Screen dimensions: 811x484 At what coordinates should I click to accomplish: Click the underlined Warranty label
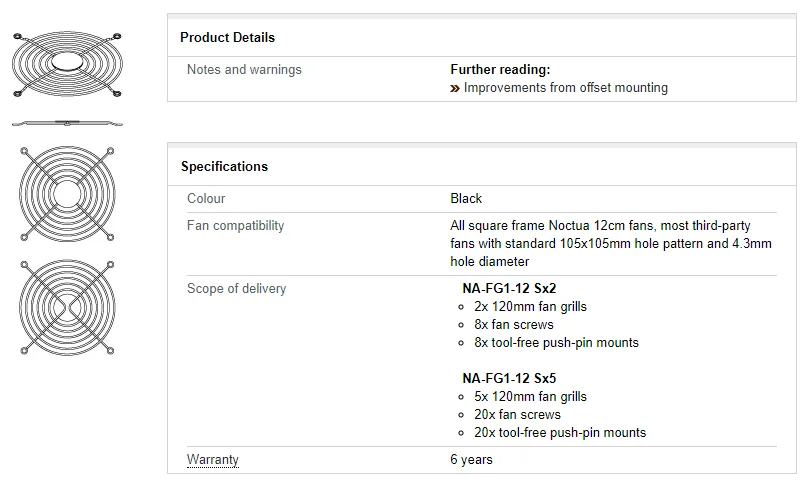coord(213,460)
